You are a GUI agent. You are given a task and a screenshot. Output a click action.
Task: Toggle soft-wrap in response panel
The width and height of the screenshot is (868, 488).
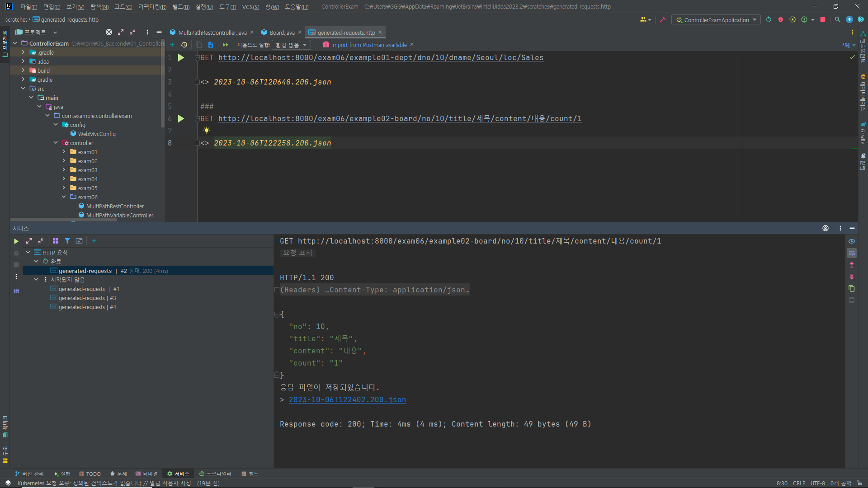click(852, 253)
